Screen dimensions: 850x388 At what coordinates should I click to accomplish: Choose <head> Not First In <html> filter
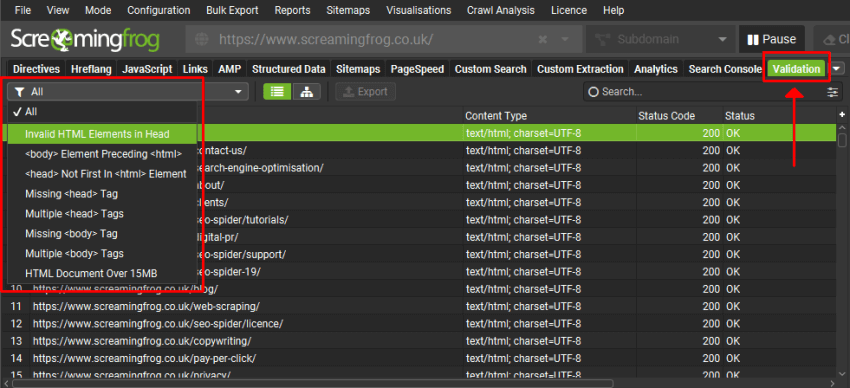tap(102, 174)
